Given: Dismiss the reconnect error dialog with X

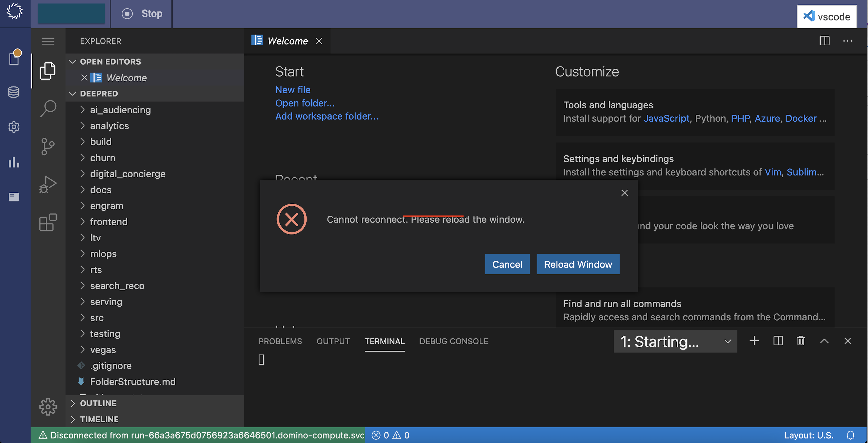Looking at the screenshot, I should (x=624, y=193).
